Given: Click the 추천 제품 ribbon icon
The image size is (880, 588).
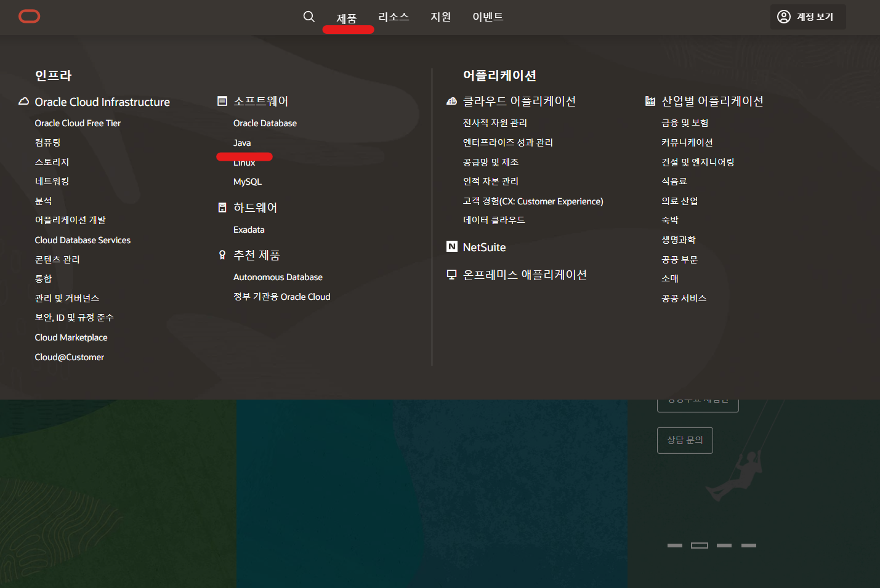Looking at the screenshot, I should click(x=222, y=255).
